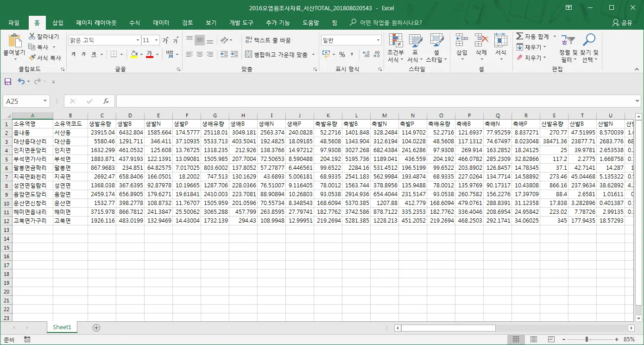The height and width of the screenshot is (345, 644).
Task: Toggle italic formatting
Action: coord(83,55)
